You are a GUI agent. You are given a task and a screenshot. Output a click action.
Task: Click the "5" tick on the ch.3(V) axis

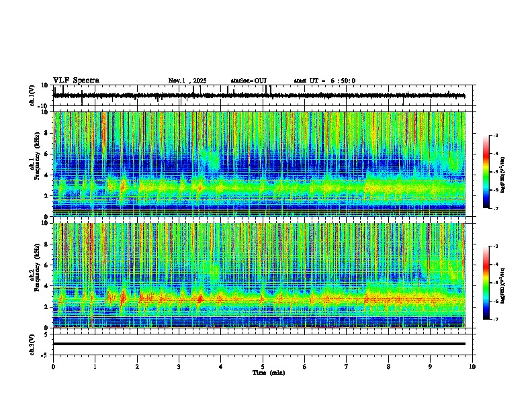pos(47,334)
